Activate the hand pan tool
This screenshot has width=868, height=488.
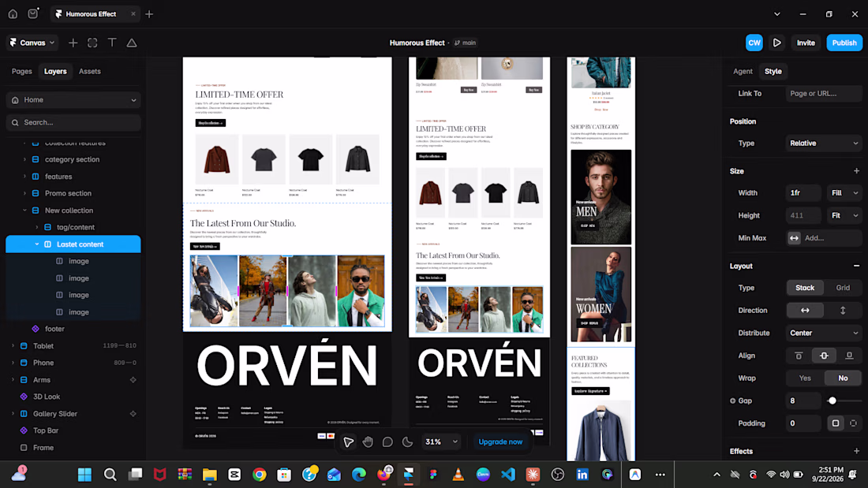[369, 441]
